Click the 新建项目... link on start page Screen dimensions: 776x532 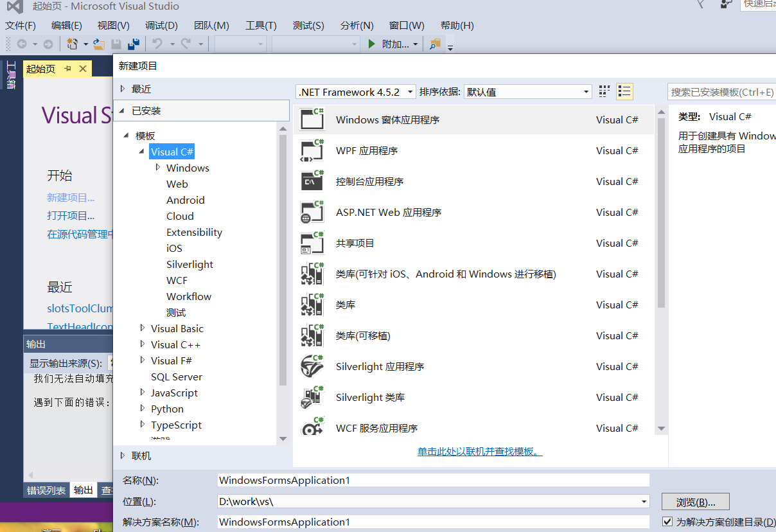pos(71,198)
